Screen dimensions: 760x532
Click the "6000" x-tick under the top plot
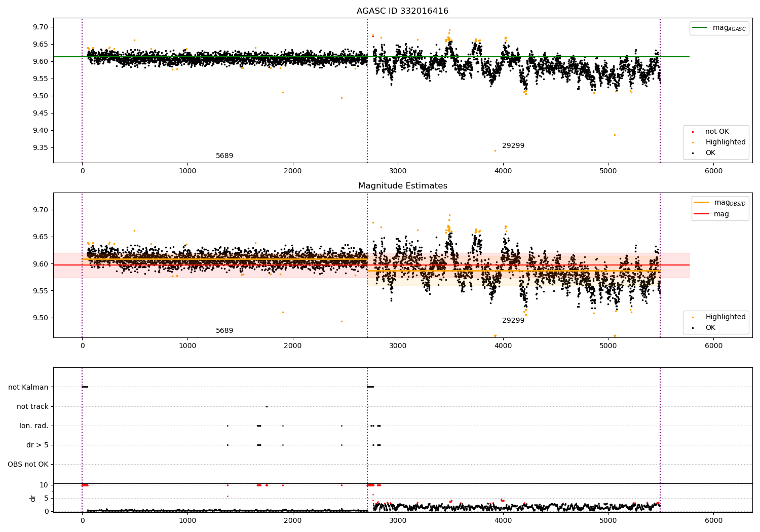coord(713,171)
